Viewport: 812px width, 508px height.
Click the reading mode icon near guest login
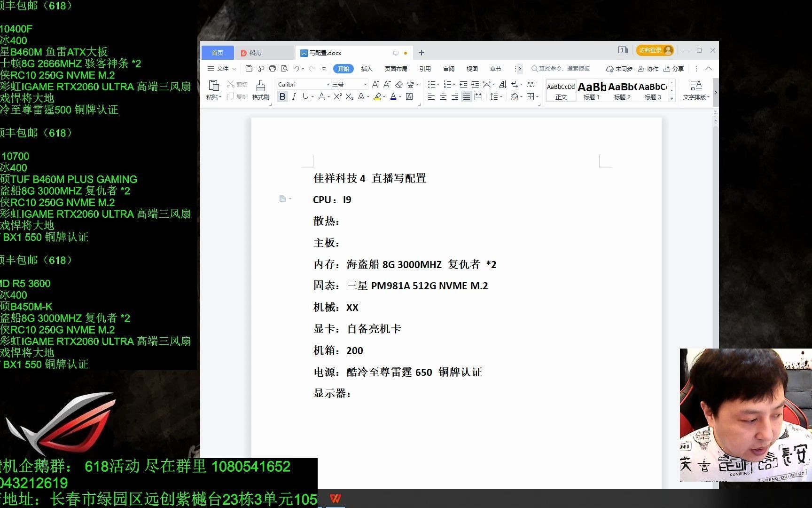click(623, 50)
